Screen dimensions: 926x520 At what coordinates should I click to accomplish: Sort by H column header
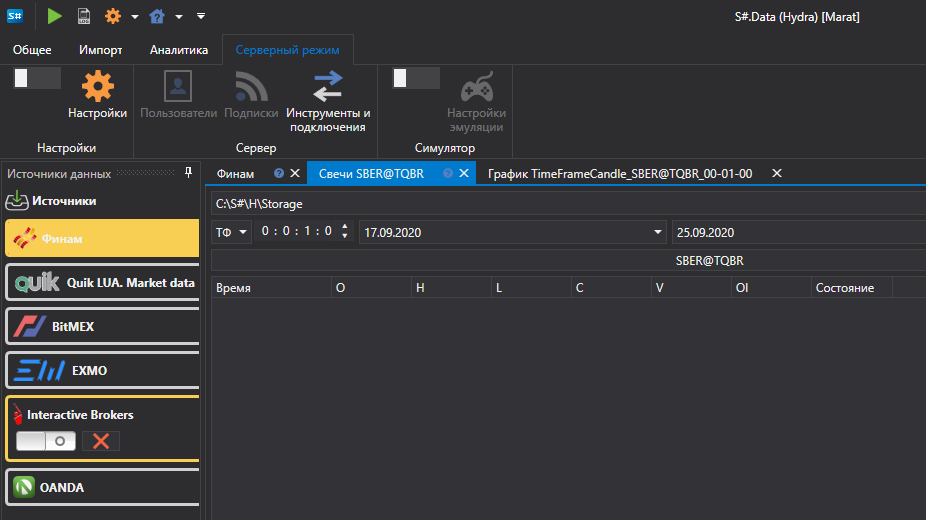click(x=451, y=288)
